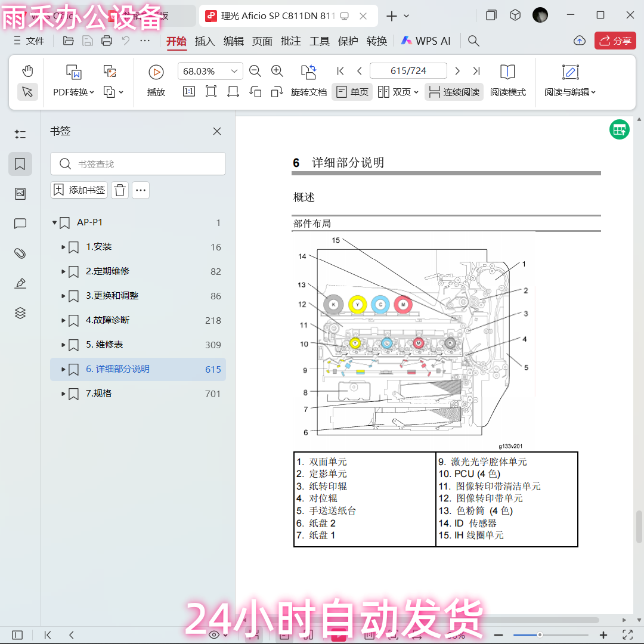
Task: Set actual size 1:1 view
Action: point(189,92)
